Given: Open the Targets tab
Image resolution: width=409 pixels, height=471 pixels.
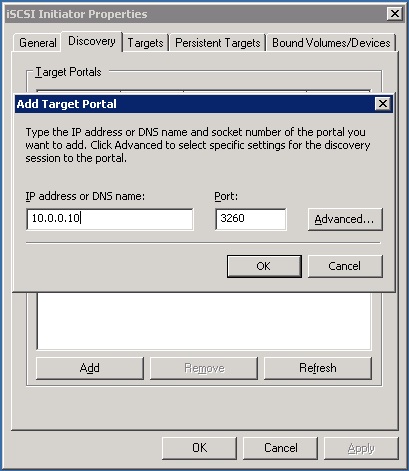Looking at the screenshot, I should pyautogui.click(x=145, y=43).
